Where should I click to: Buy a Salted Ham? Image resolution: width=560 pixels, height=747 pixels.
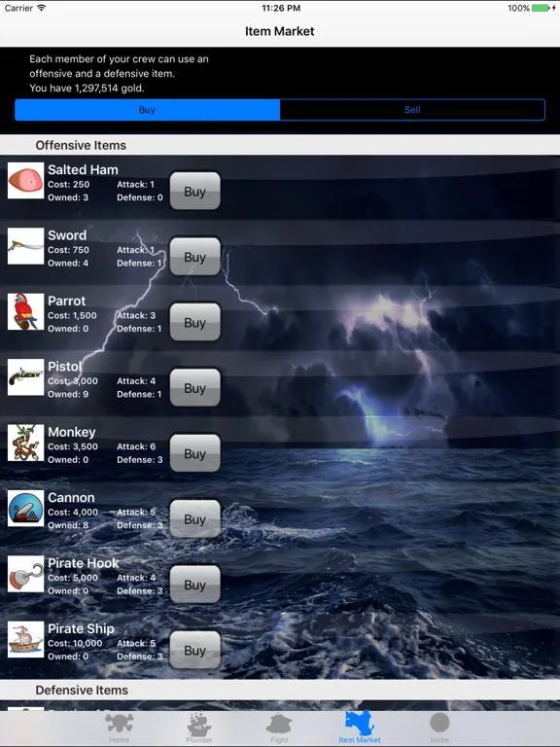[x=195, y=191]
